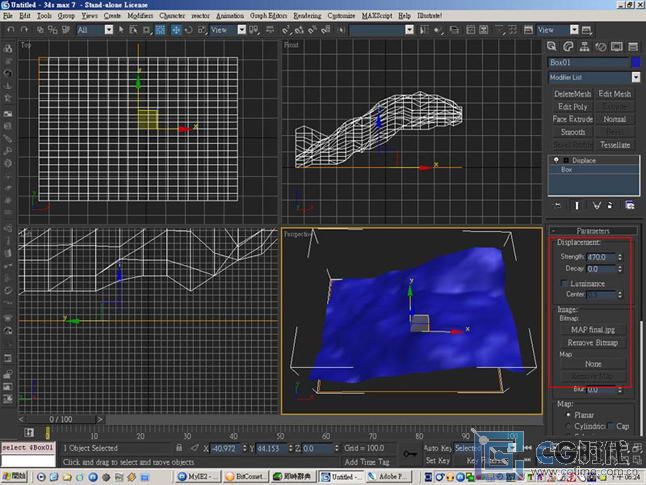Screen dimensions: 646x485
Task: Switch to the Create command panel
Action: 552,47
